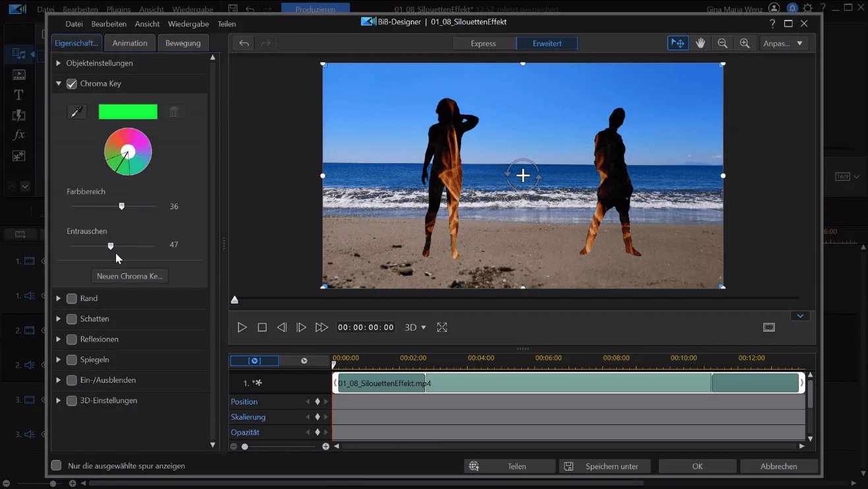
Task: Enable the Schatten checkbox
Action: [72, 319]
